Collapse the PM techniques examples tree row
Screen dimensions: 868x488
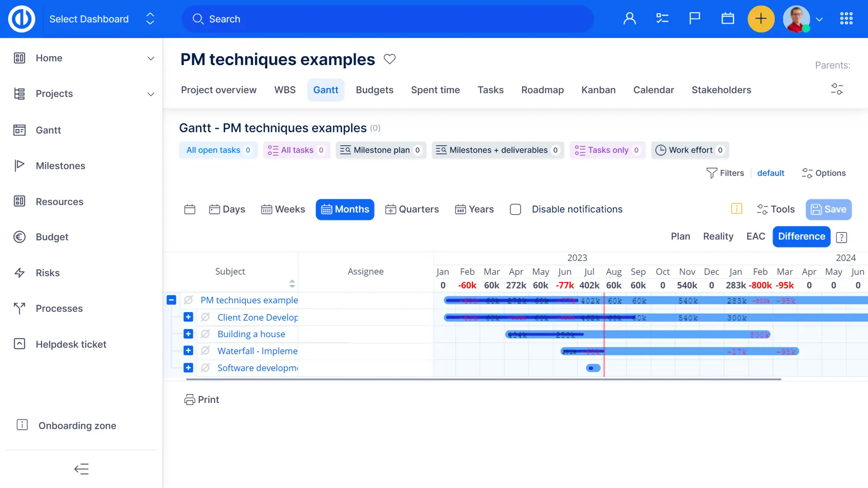(171, 300)
